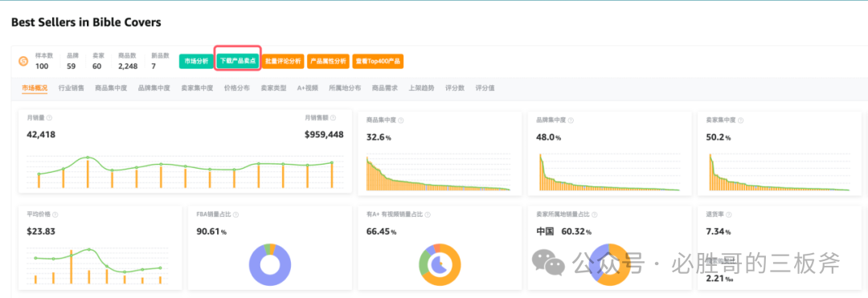Open the 品牌集中度 tab
This screenshot has width=868, height=298.
pyautogui.click(x=154, y=88)
